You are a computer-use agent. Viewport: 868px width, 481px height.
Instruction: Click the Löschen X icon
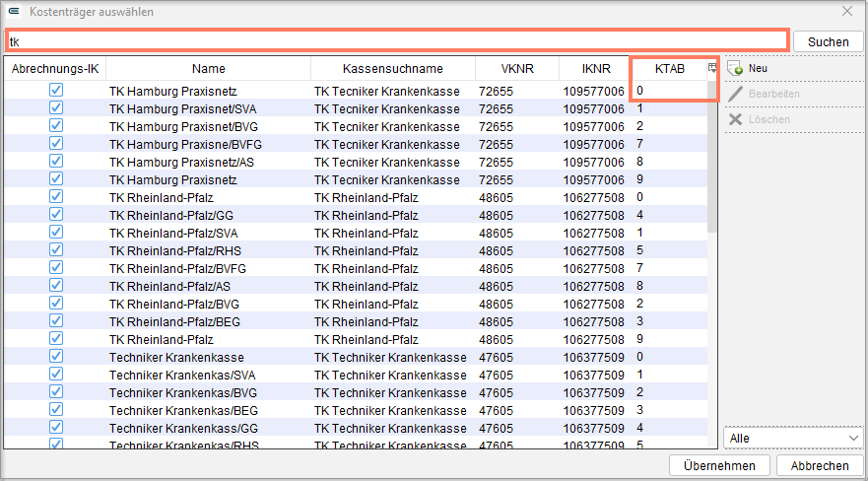pos(735,119)
